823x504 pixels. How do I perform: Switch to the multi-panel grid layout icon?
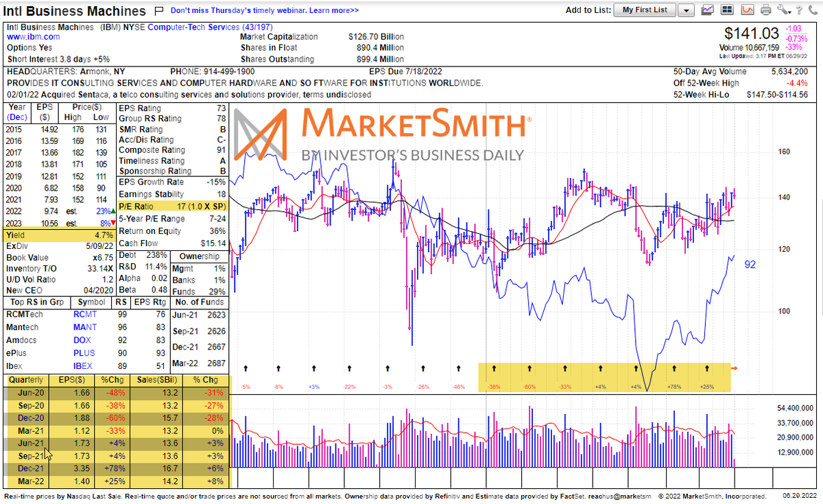point(728,10)
